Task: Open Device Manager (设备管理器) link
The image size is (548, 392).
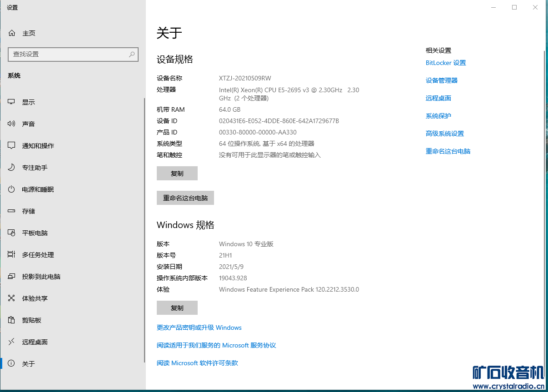Action: point(441,80)
